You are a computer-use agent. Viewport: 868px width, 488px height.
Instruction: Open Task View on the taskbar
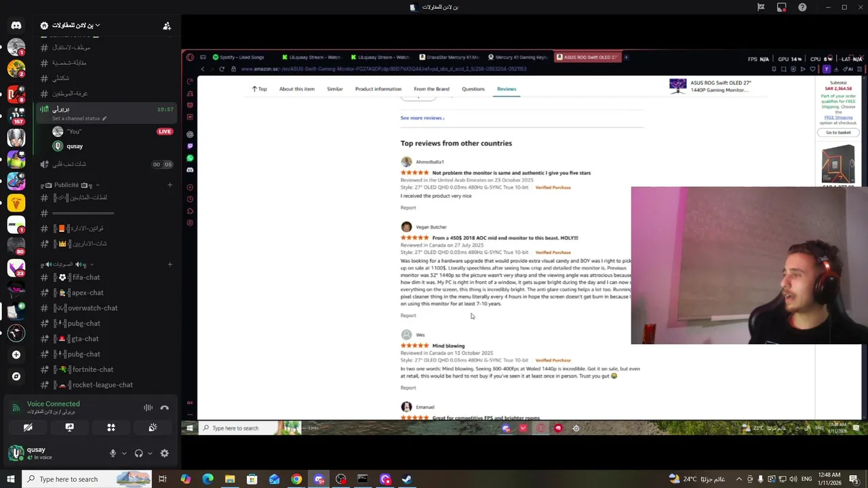(163, 479)
